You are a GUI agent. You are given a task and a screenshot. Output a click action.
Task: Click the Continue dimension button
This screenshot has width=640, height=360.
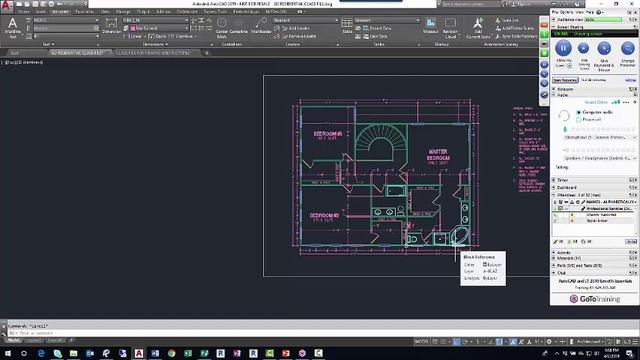(182, 36)
